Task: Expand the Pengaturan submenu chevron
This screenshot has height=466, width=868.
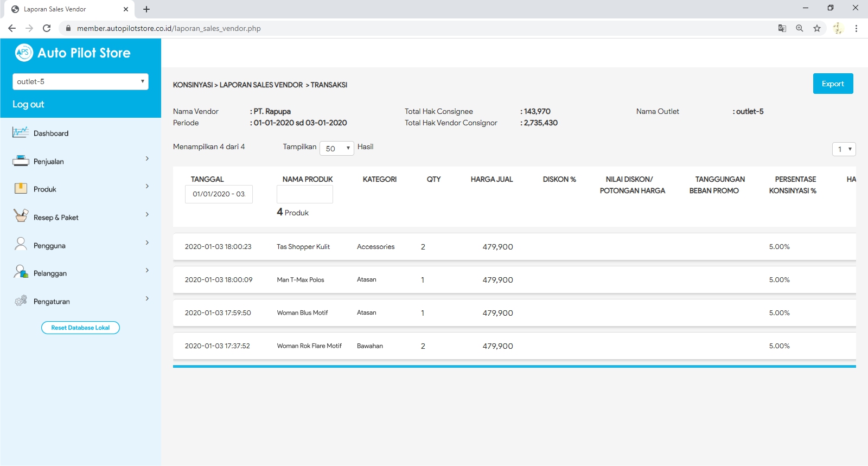Action: click(147, 298)
